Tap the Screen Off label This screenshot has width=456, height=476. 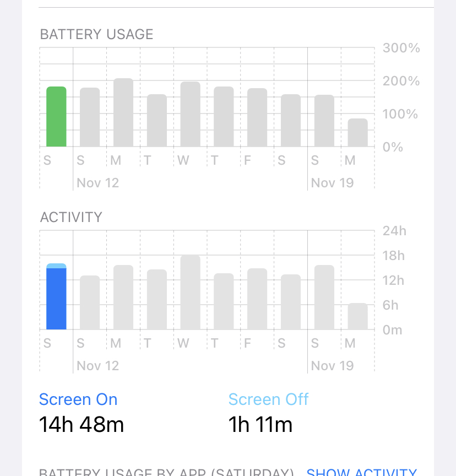pyautogui.click(x=269, y=399)
